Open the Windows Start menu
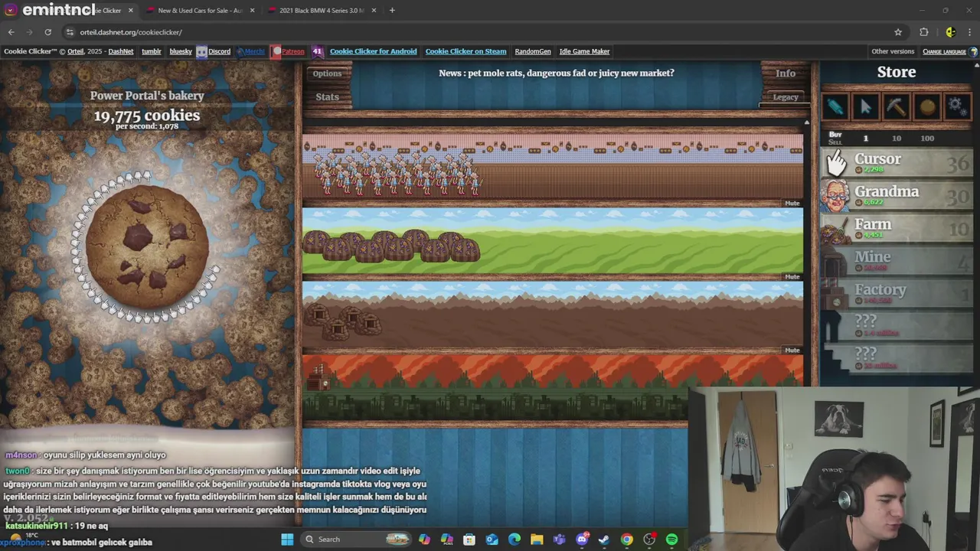Screen dimensions: 980x551 click(x=287, y=540)
